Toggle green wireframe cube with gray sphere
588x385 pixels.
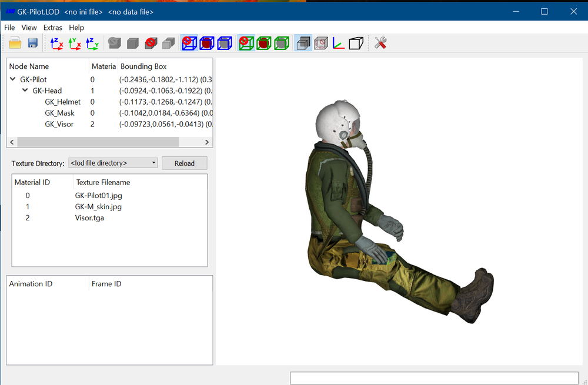click(x=282, y=43)
